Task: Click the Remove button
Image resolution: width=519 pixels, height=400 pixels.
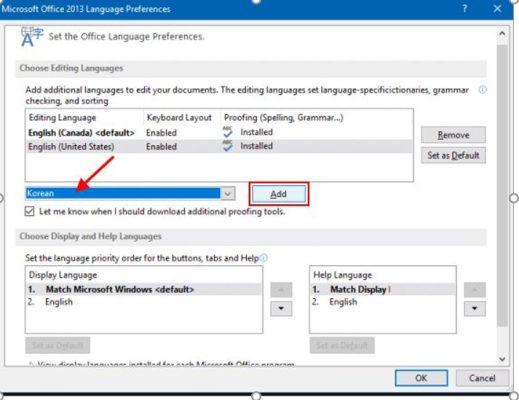Action: click(453, 135)
